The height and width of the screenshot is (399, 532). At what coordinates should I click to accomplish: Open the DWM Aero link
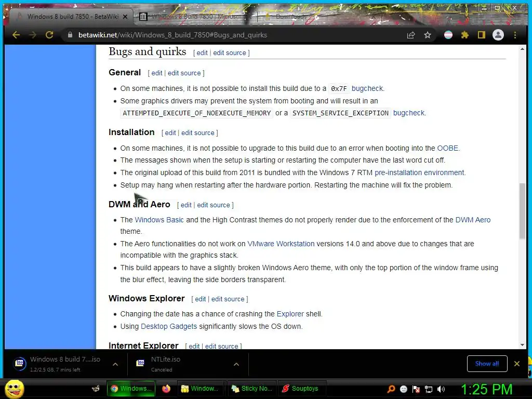pos(473,220)
